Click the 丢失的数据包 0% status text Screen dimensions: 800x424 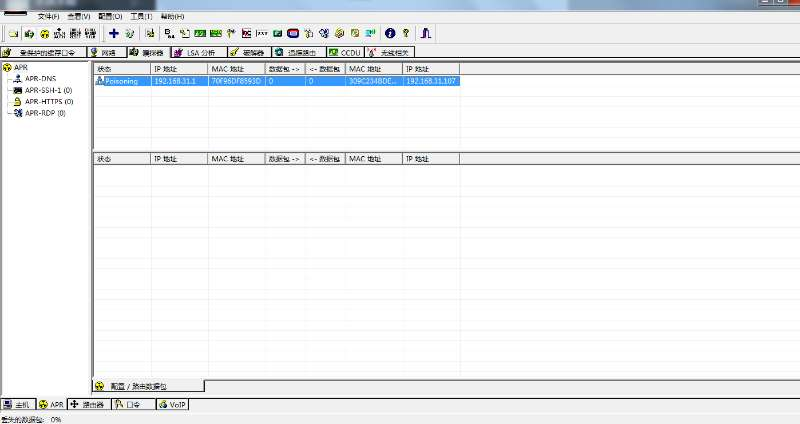coord(31,419)
